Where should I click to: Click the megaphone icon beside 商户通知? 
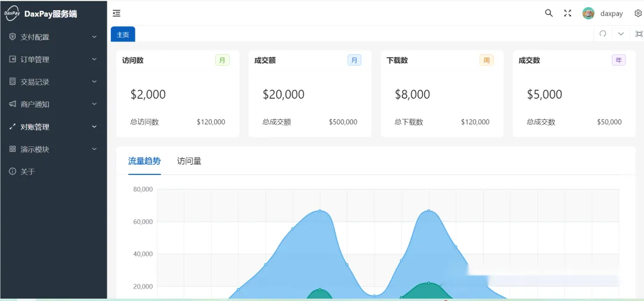pos(13,104)
